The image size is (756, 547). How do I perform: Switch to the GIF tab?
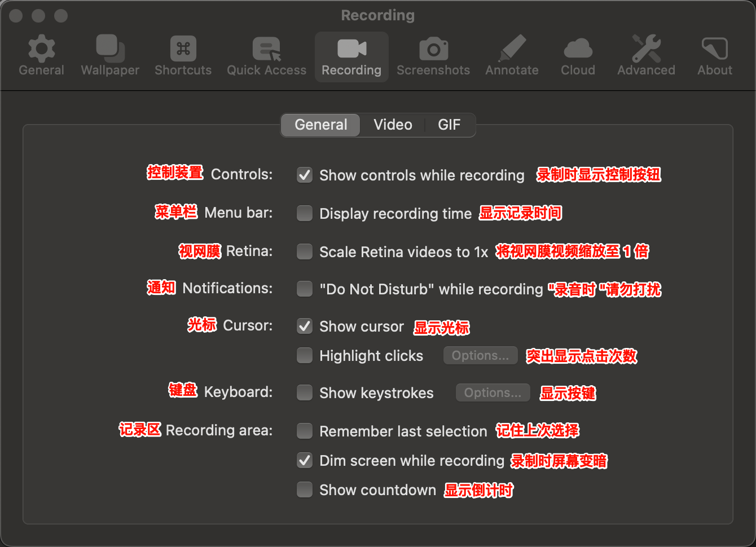click(449, 125)
